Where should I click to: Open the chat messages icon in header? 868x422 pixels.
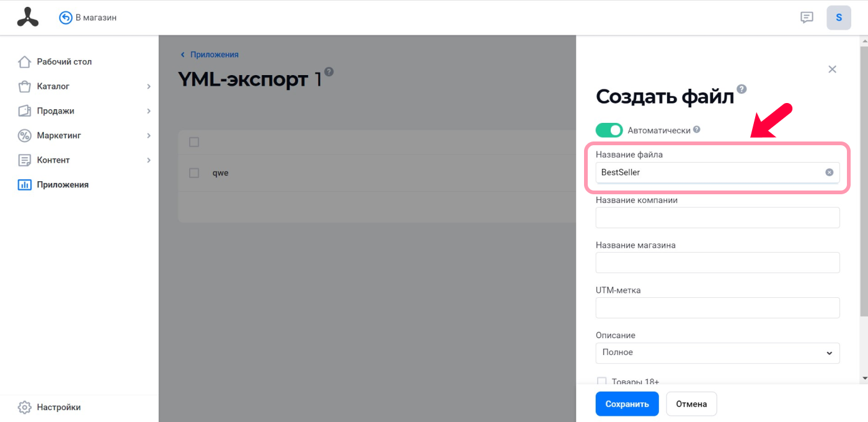click(x=807, y=17)
